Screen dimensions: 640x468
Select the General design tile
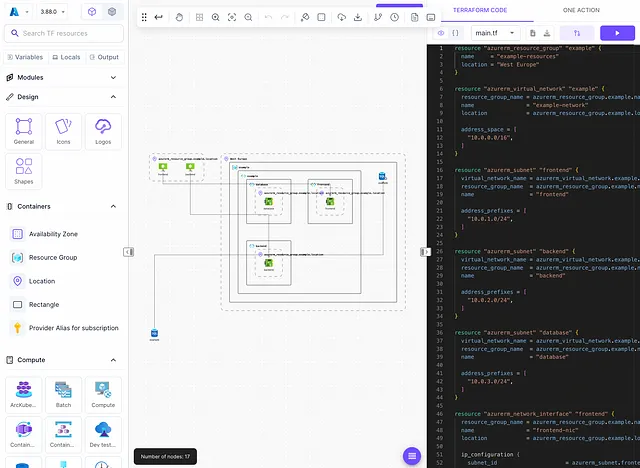(x=24, y=131)
